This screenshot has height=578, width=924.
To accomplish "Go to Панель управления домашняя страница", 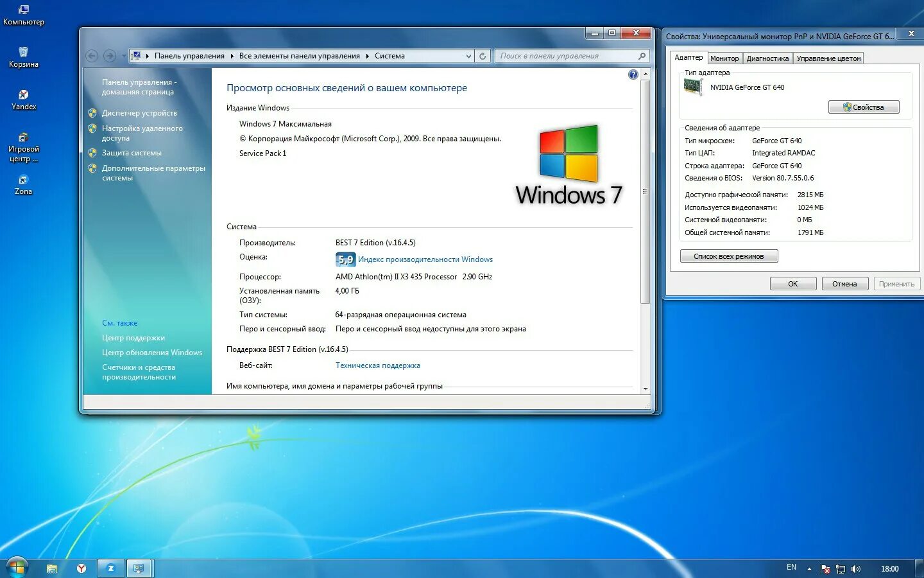I will point(139,87).
